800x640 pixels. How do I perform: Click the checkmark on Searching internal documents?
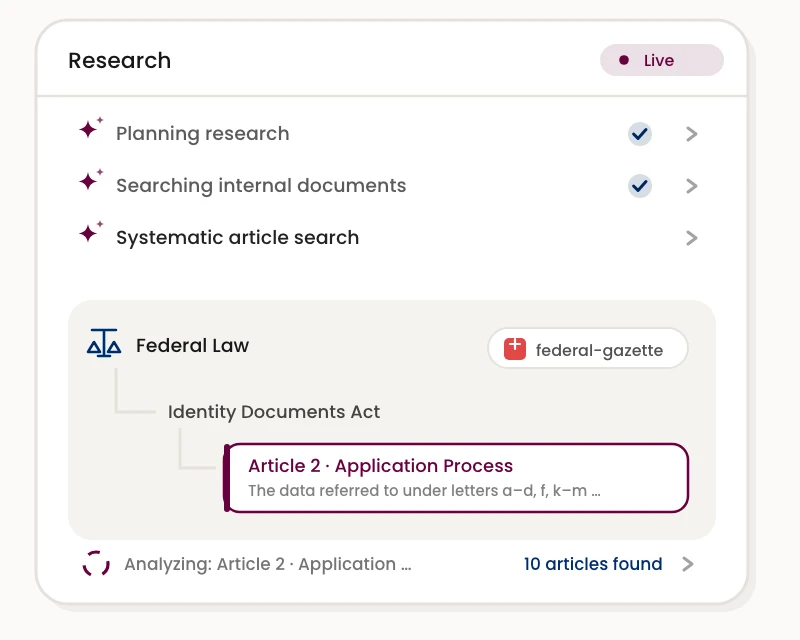[640, 186]
